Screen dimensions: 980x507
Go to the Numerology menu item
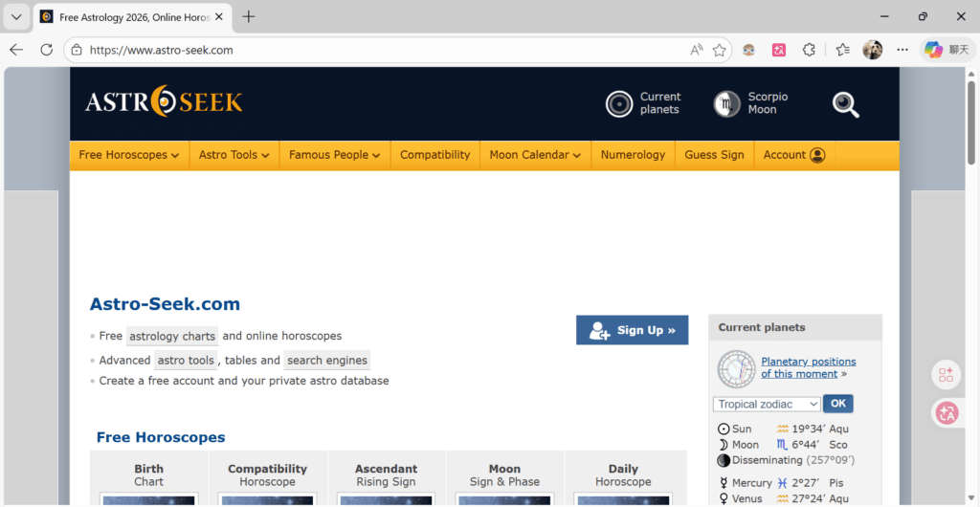[633, 155]
